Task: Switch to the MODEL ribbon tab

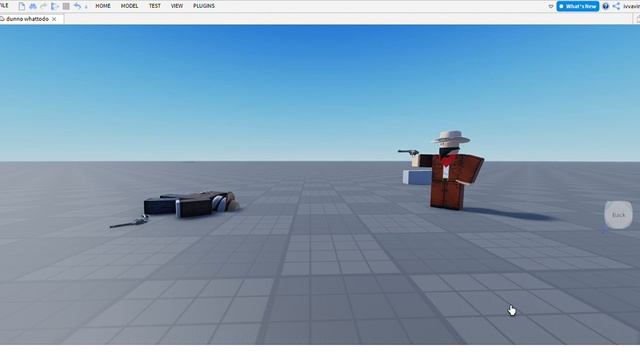Action: tap(129, 6)
